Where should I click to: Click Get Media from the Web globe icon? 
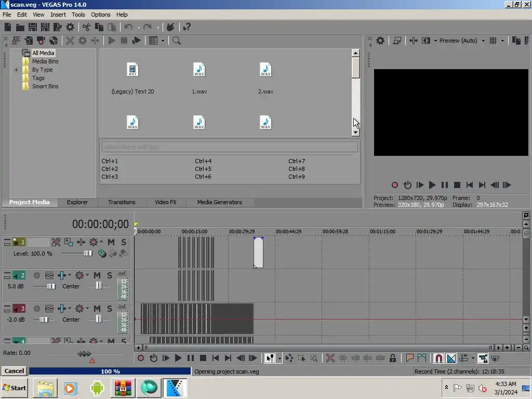point(54,41)
